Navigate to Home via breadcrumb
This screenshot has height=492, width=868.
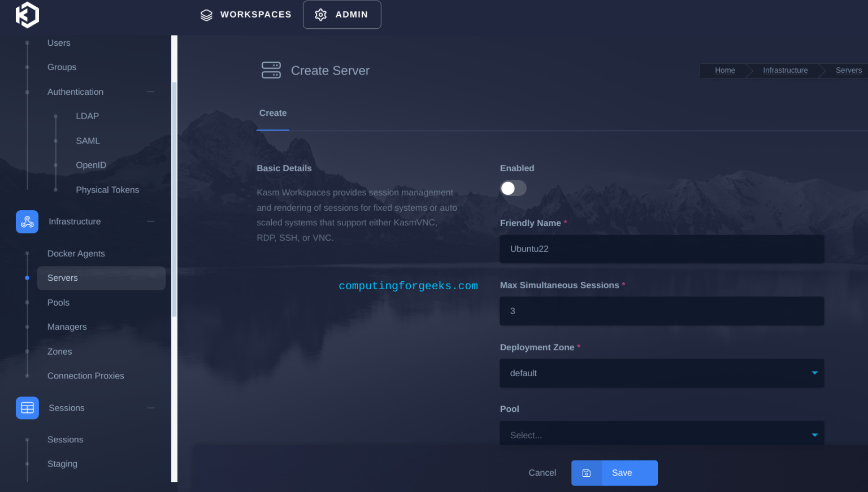725,70
